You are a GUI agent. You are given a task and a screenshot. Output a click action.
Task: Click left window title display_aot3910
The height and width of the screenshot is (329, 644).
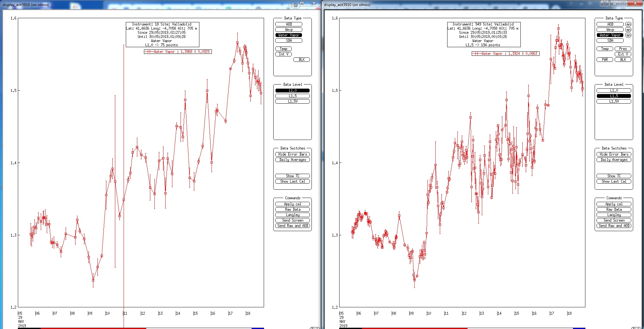pos(26,5)
